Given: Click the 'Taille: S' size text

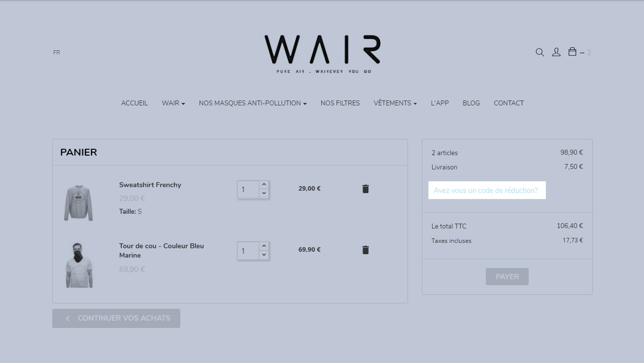Looking at the screenshot, I should click(x=130, y=212).
